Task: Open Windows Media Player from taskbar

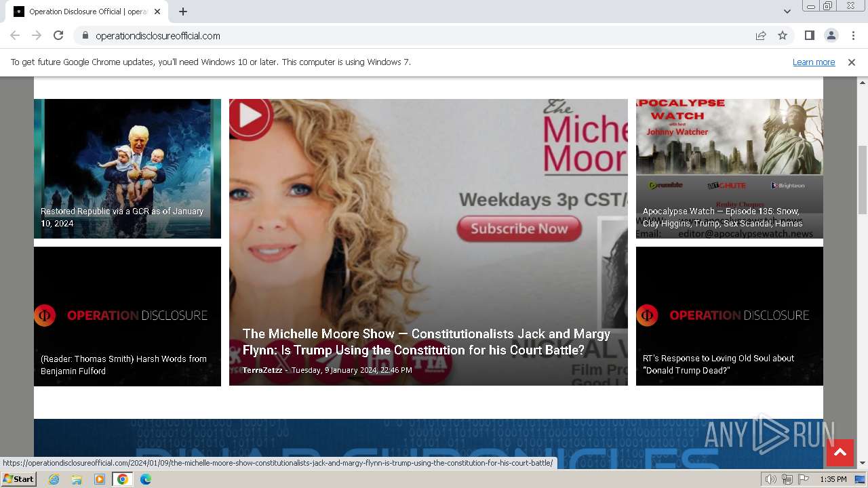Action: click(x=100, y=479)
